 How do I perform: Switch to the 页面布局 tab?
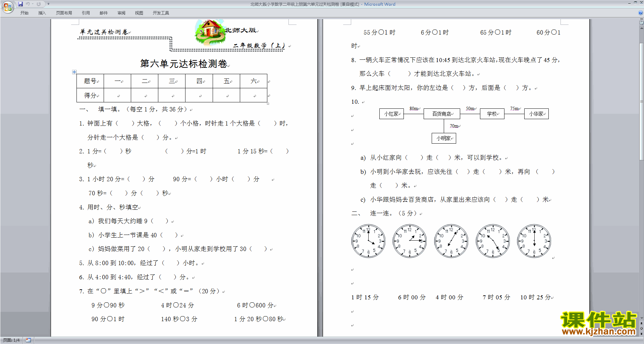[x=64, y=13]
